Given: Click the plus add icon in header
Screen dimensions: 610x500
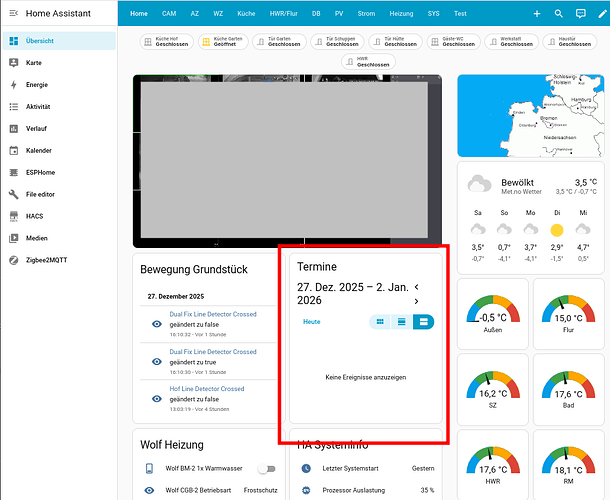Looking at the screenshot, I should pos(537,14).
